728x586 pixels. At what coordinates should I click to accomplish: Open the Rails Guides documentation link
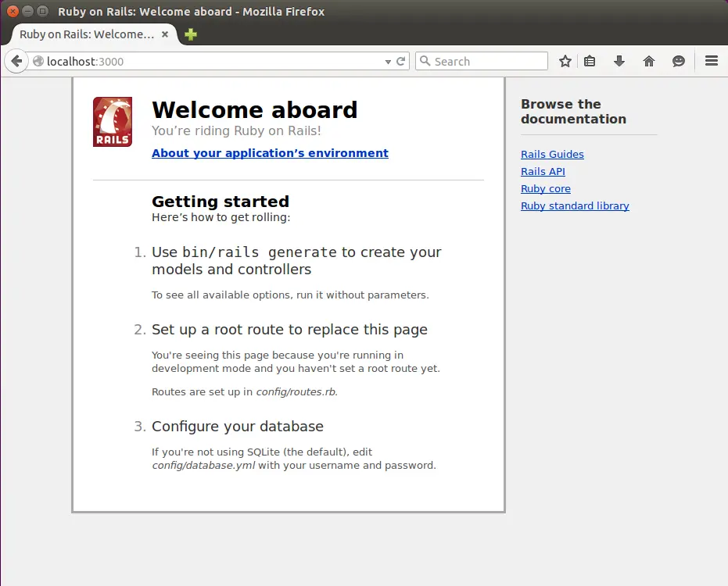click(x=552, y=155)
